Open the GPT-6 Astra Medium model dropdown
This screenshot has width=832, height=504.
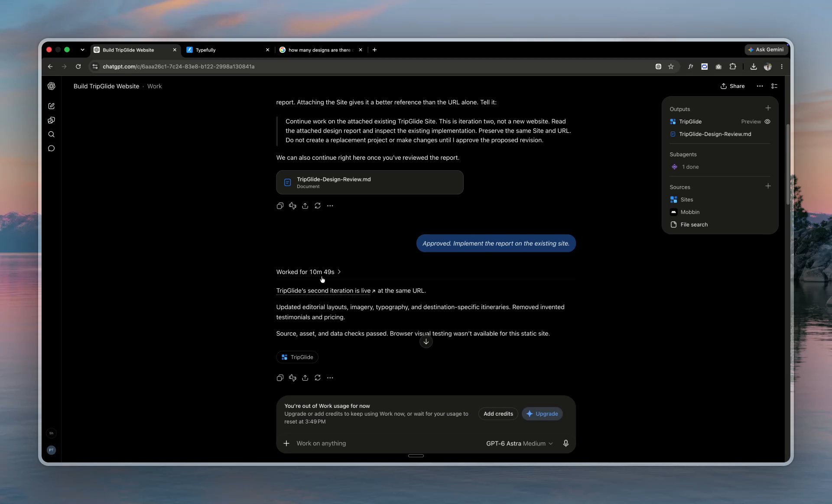coord(520,443)
